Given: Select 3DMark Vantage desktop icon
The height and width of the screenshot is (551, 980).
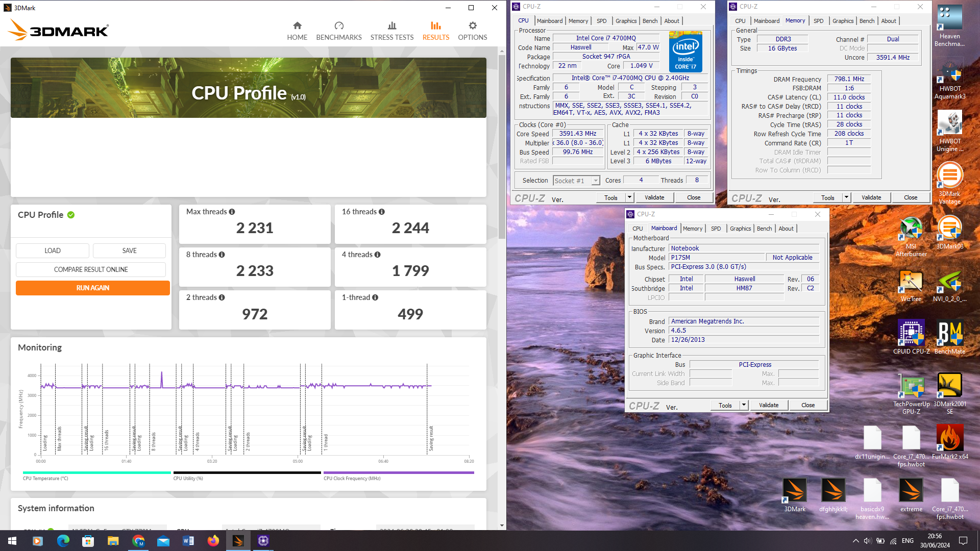Looking at the screenshot, I should [x=950, y=184].
